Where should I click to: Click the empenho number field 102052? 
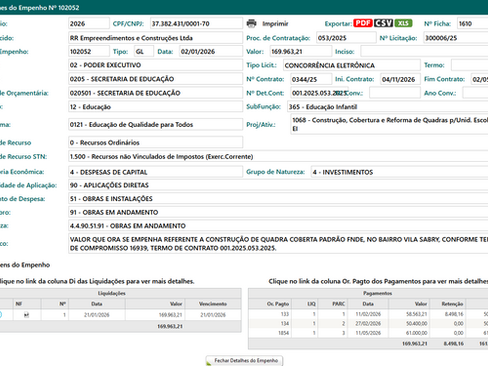click(x=89, y=52)
